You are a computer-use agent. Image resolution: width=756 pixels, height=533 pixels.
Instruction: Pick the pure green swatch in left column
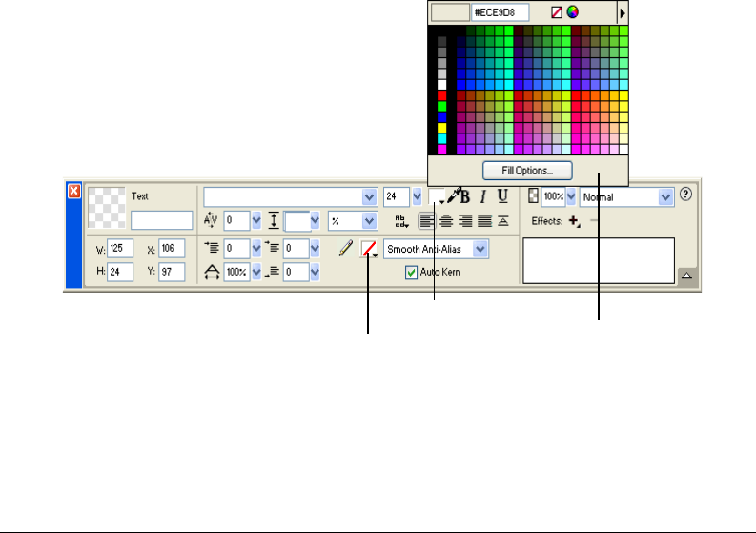pyautogui.click(x=441, y=106)
